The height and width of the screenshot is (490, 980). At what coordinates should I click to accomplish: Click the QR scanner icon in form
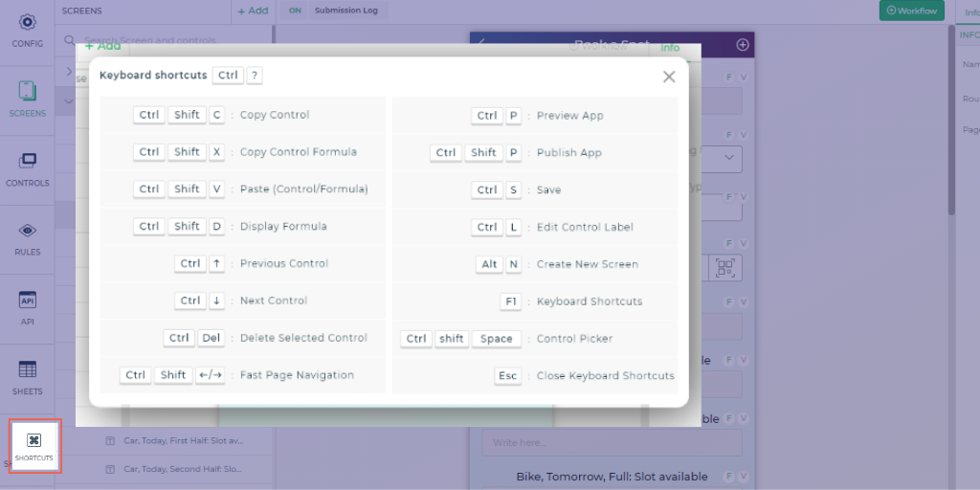[x=725, y=268]
